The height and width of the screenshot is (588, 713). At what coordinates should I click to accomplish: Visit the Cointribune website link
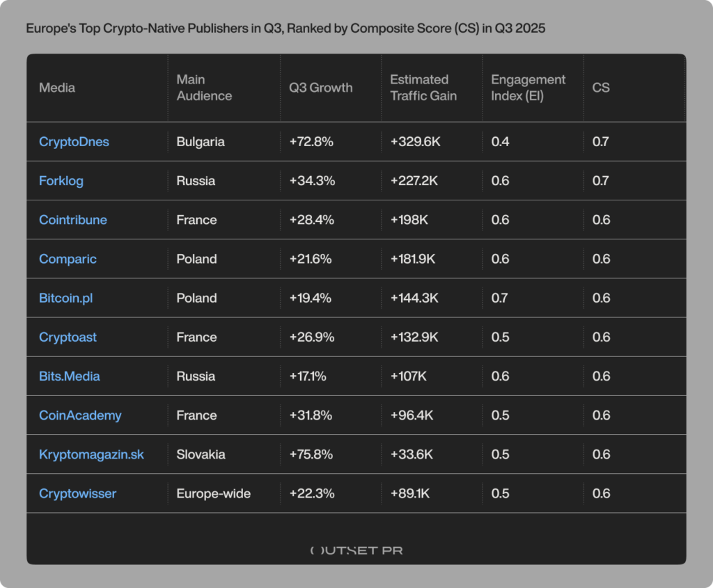(x=72, y=219)
